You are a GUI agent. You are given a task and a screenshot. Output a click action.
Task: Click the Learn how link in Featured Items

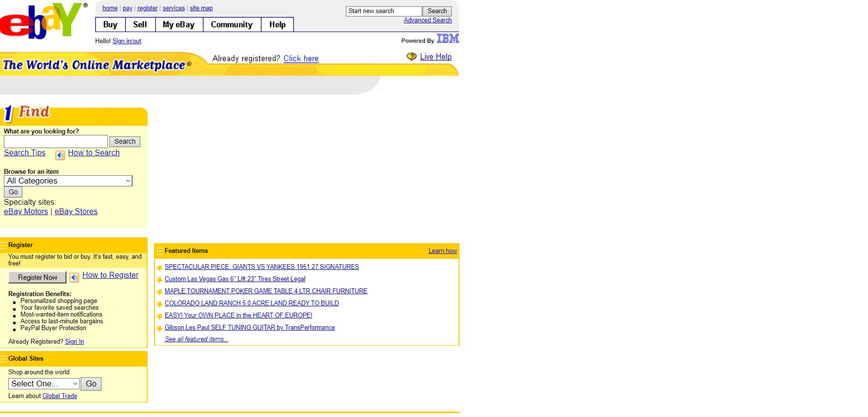click(x=443, y=251)
